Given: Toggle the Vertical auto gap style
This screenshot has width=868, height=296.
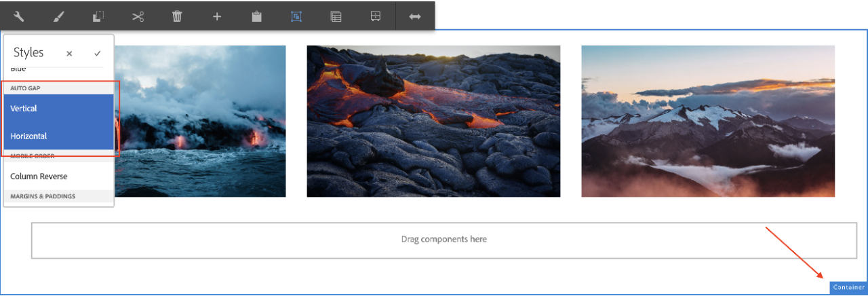Looking at the screenshot, I should tap(58, 108).
